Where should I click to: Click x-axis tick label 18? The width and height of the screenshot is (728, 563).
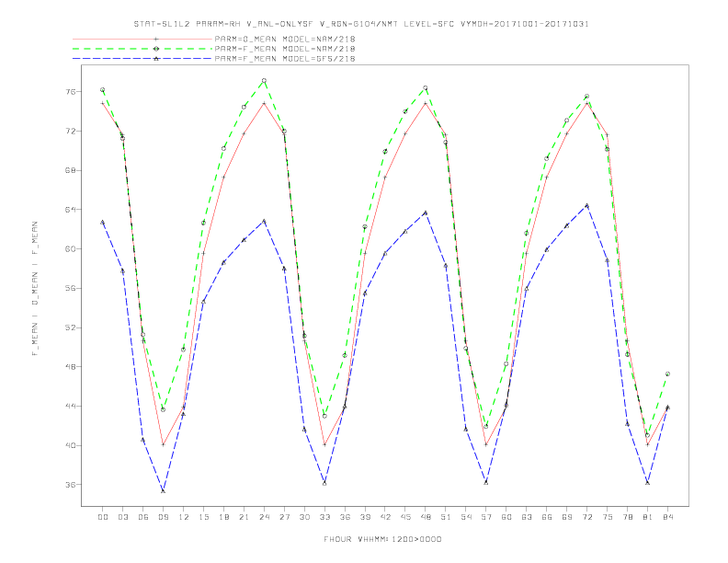pyautogui.click(x=223, y=517)
